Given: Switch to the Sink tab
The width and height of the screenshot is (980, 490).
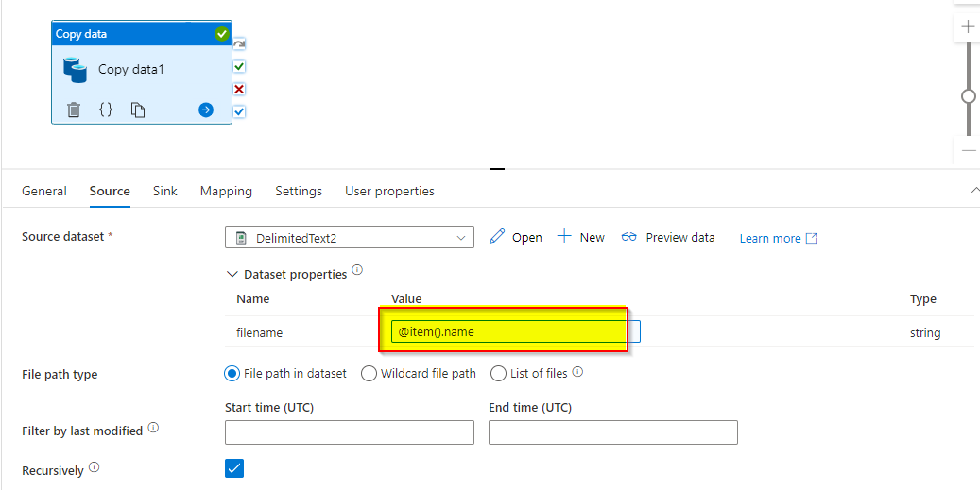Looking at the screenshot, I should [165, 191].
